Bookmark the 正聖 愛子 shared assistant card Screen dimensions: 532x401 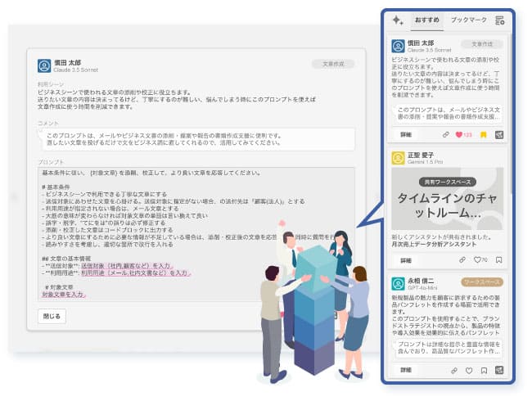498,260
